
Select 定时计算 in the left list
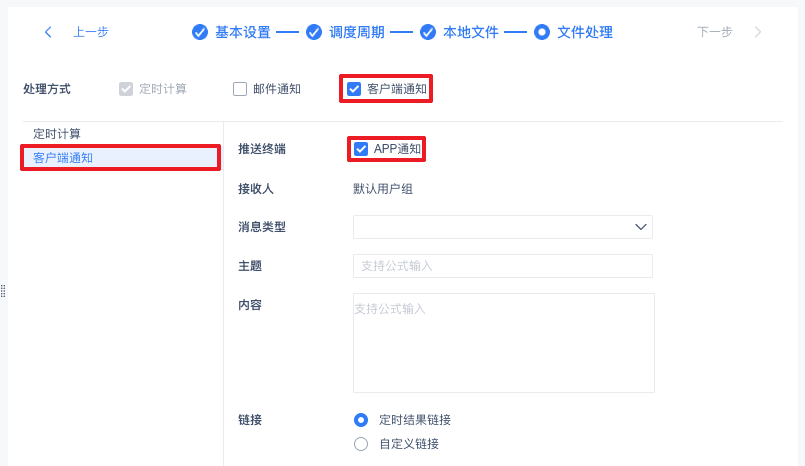(x=57, y=134)
